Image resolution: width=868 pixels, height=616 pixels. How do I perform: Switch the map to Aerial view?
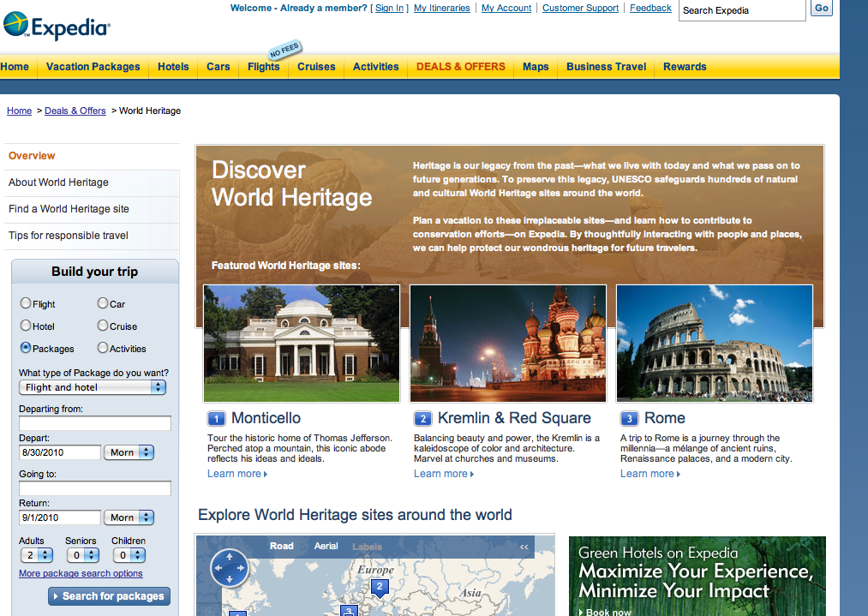tap(326, 547)
